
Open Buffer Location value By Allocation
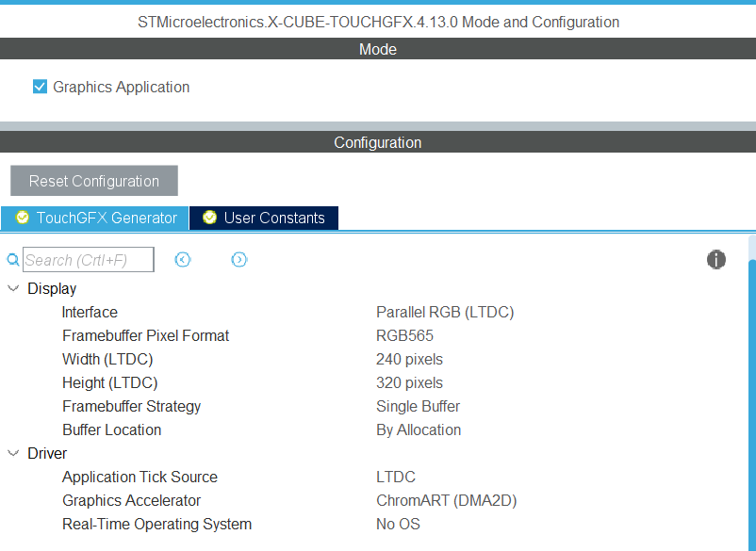coord(419,430)
